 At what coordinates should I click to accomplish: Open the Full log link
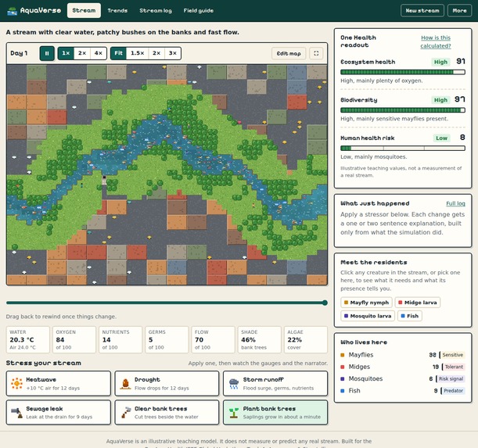(x=455, y=203)
